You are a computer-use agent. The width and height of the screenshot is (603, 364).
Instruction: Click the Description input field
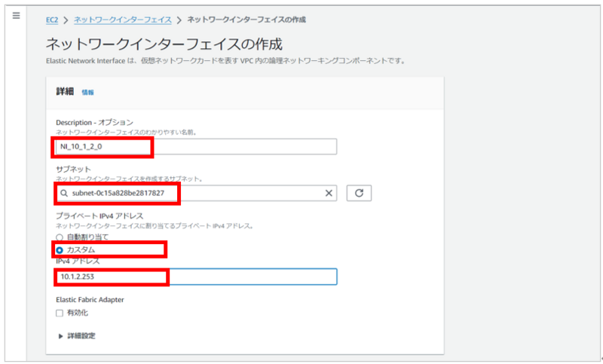point(196,146)
